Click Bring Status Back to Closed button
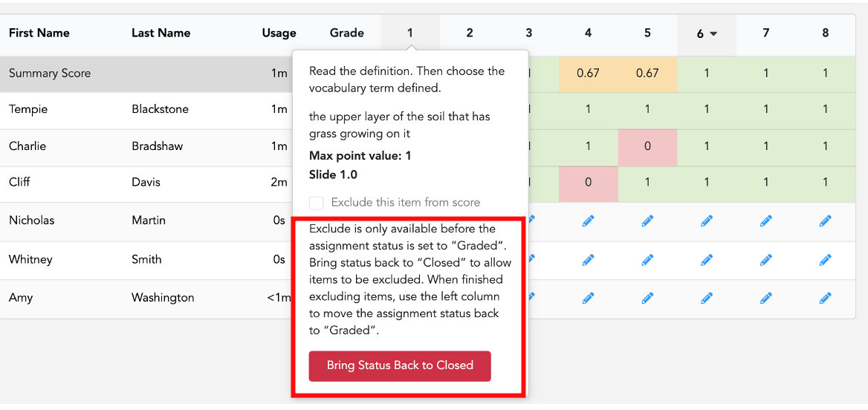 [x=400, y=365]
